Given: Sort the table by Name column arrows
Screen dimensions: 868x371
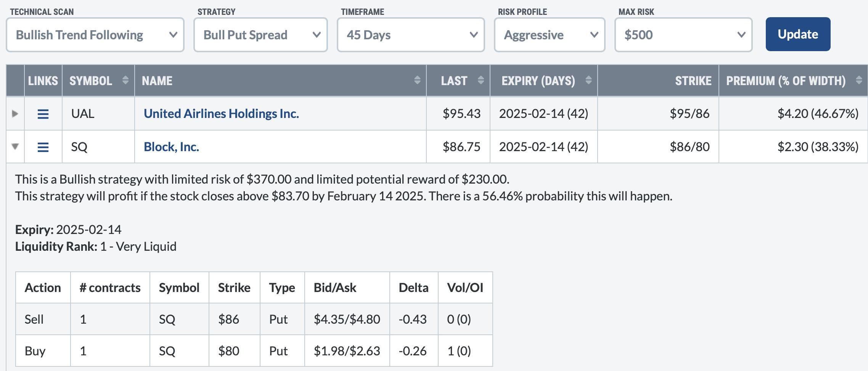Looking at the screenshot, I should point(417,80).
